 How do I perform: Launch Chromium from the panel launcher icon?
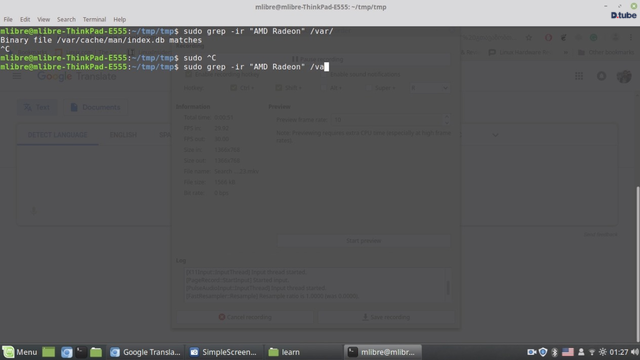pyautogui.click(x=67, y=352)
